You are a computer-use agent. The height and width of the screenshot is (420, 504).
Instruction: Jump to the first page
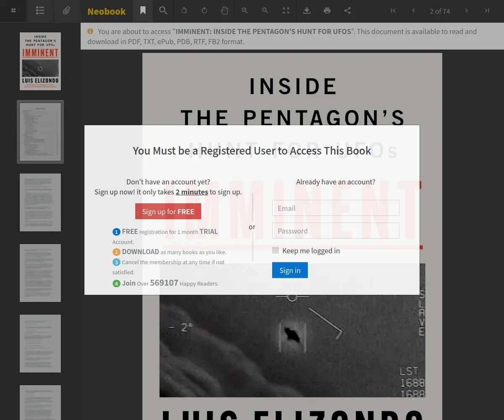pos(393,11)
